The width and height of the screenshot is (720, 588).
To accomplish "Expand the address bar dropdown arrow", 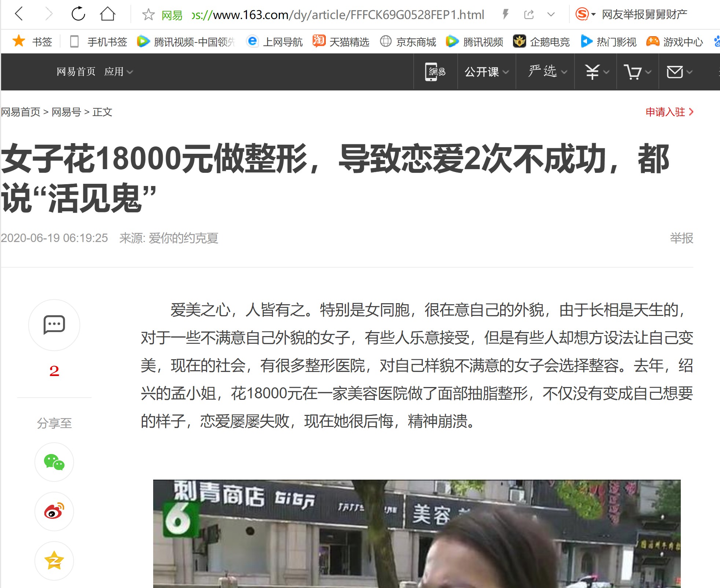I will coord(551,15).
